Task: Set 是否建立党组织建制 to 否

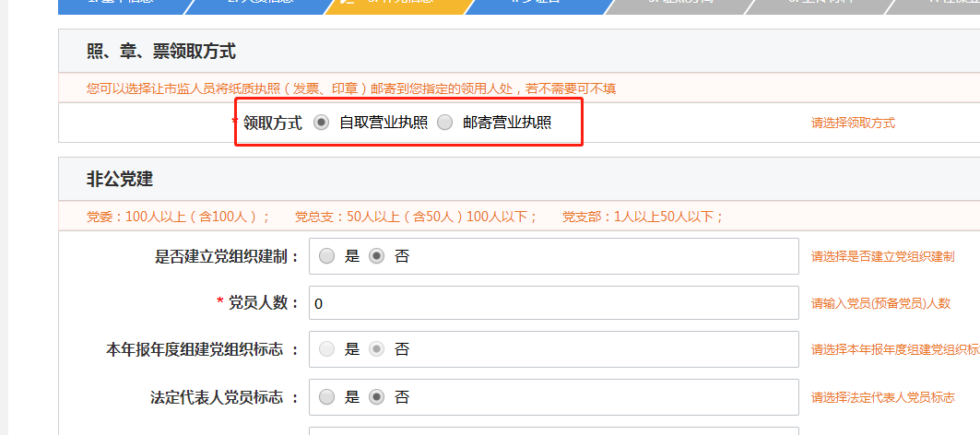Action: click(376, 256)
